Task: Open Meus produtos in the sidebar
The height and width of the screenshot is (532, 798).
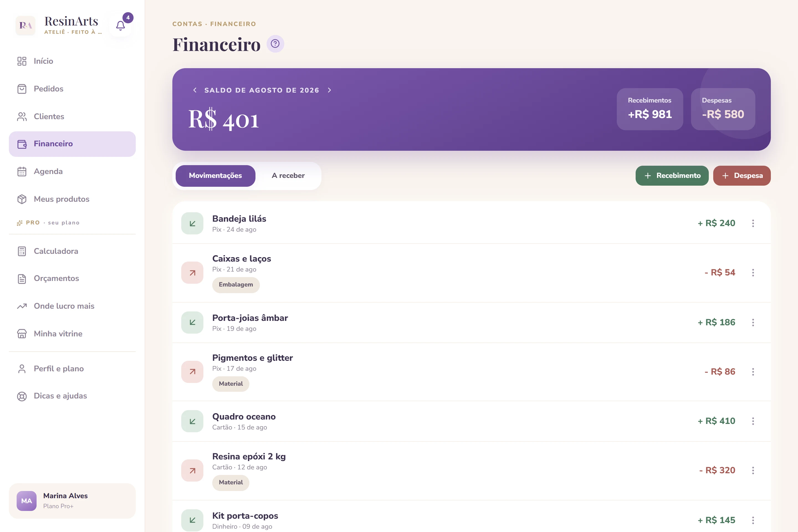Action: click(x=72, y=199)
